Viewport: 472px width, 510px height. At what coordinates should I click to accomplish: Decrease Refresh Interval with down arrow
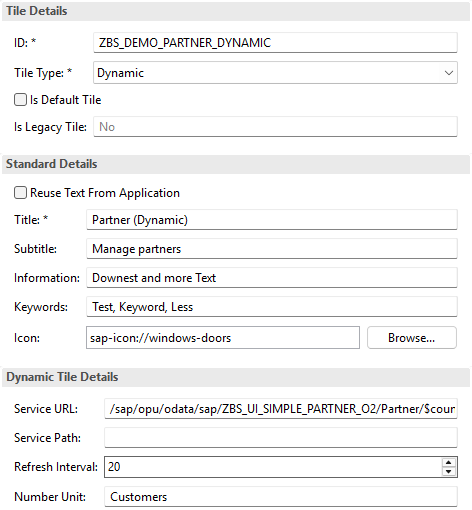tap(449, 471)
